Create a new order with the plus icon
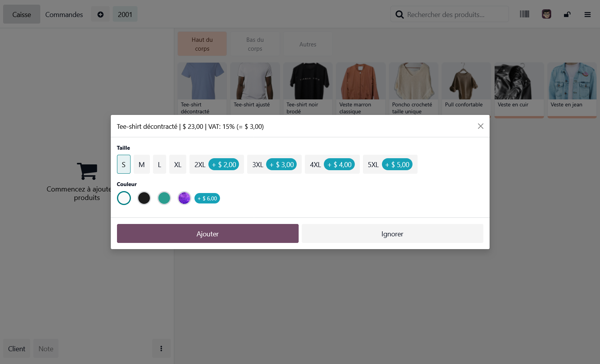 [x=100, y=14]
